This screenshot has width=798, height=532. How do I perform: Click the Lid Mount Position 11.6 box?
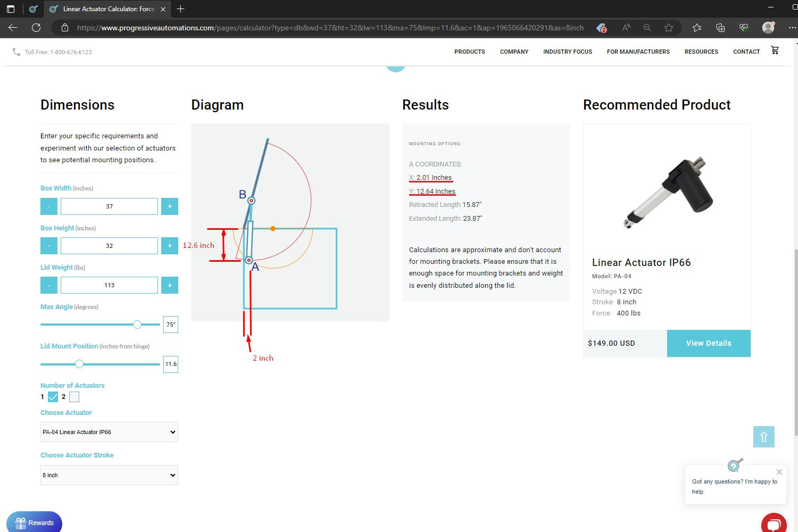coord(171,364)
